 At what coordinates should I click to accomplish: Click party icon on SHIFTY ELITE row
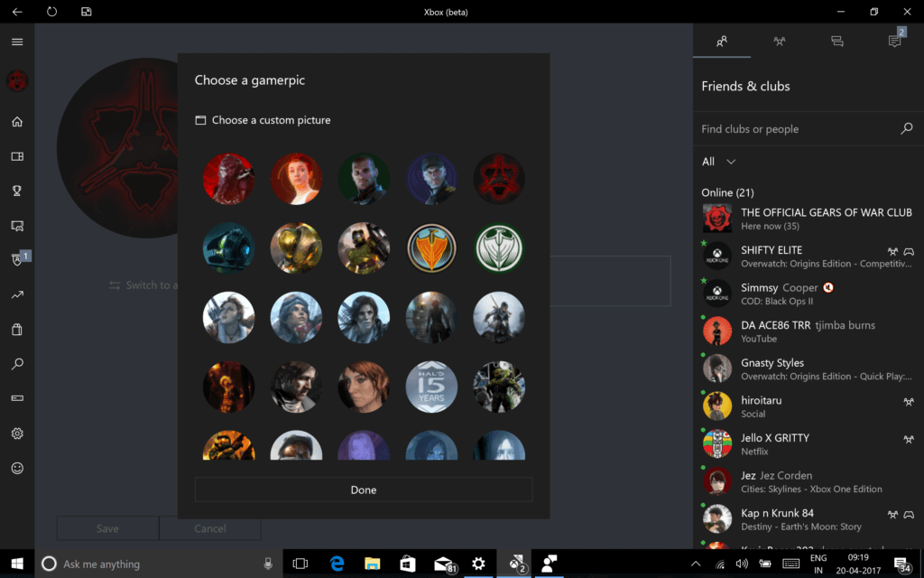(x=892, y=252)
